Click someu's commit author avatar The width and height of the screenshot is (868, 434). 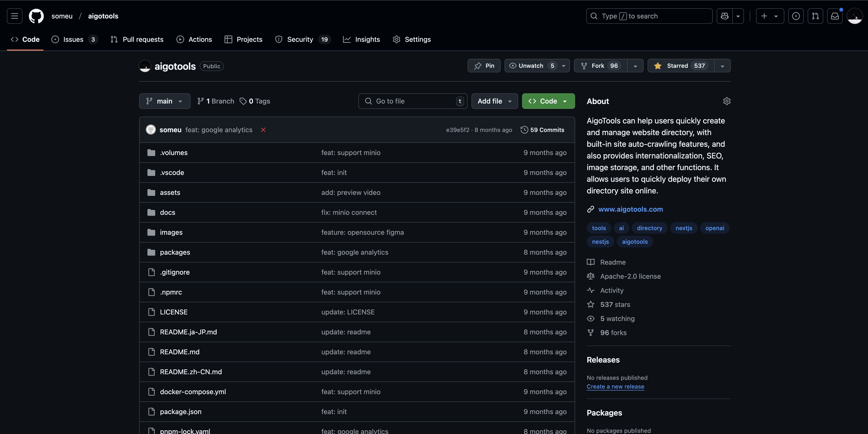151,130
